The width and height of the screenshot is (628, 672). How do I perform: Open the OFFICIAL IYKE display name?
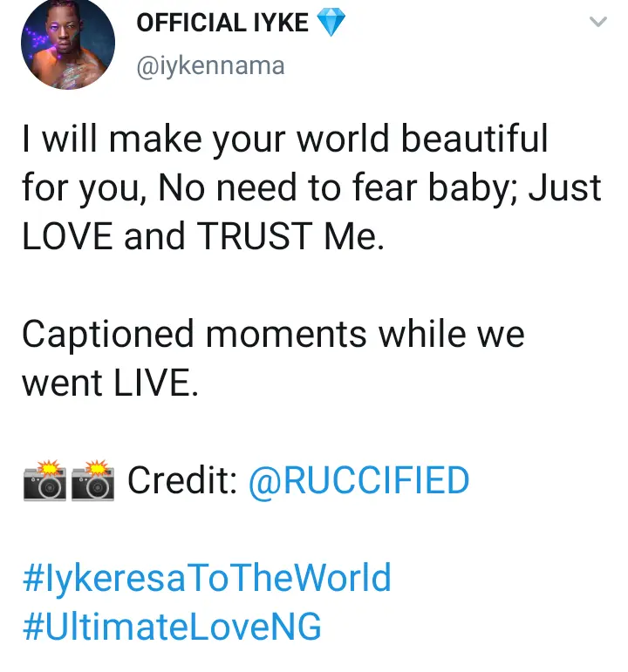(223, 24)
